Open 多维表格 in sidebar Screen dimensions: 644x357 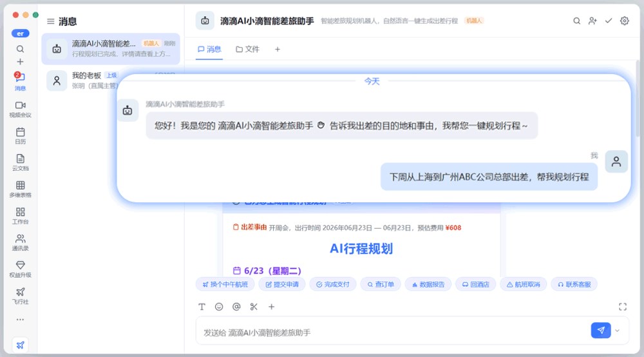click(20, 189)
